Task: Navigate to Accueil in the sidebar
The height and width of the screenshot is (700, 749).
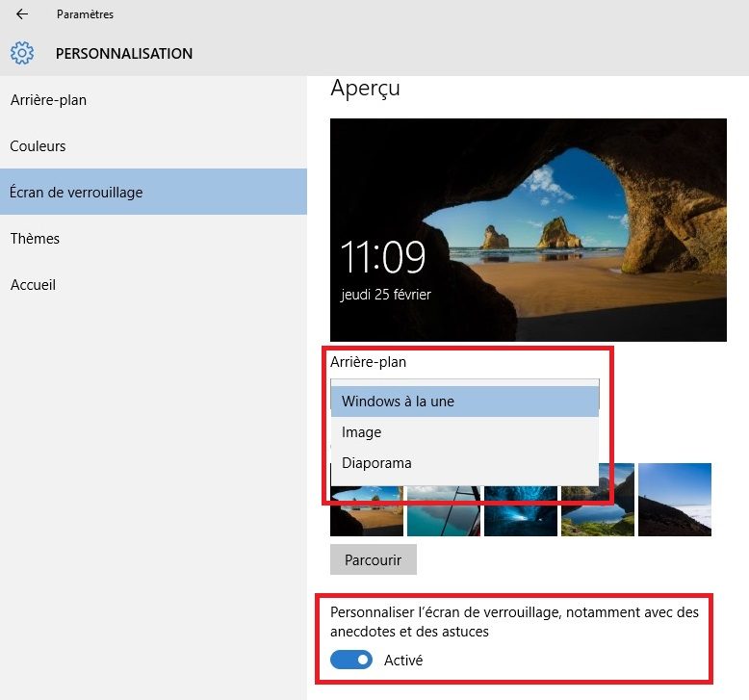Action: click(34, 285)
